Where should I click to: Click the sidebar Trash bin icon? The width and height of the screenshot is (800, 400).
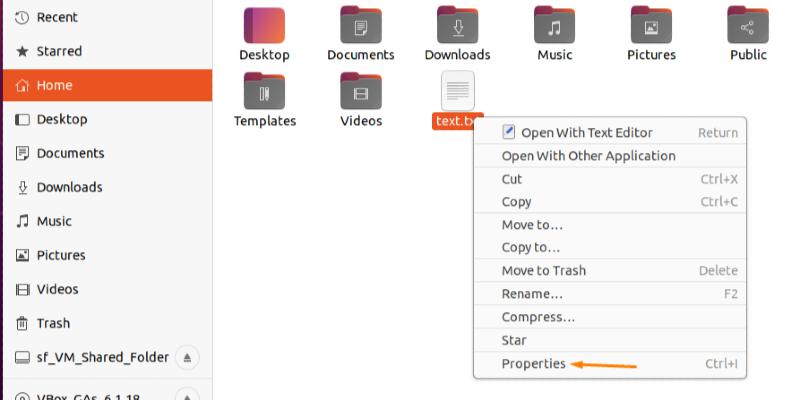click(x=22, y=323)
